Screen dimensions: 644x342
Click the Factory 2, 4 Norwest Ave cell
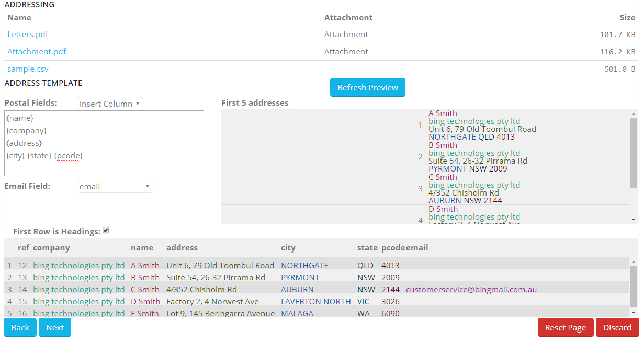point(212,302)
